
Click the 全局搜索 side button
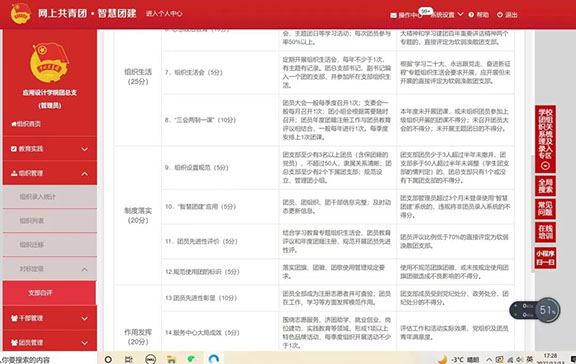[x=545, y=186]
